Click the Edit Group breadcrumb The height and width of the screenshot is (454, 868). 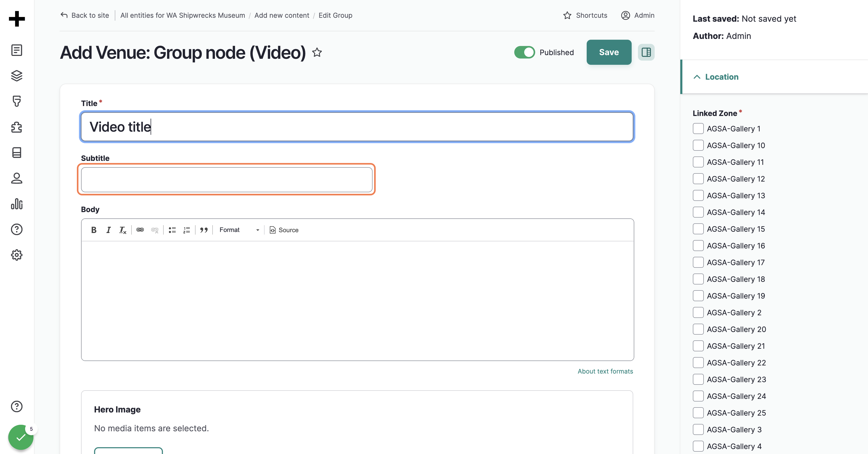335,15
